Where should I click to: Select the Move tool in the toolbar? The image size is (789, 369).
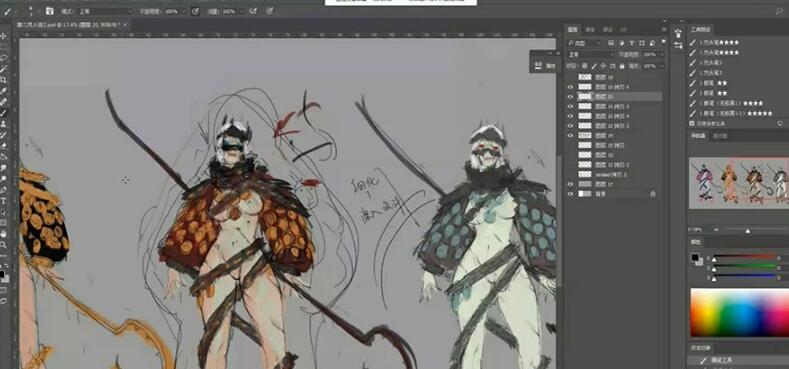click(x=4, y=36)
